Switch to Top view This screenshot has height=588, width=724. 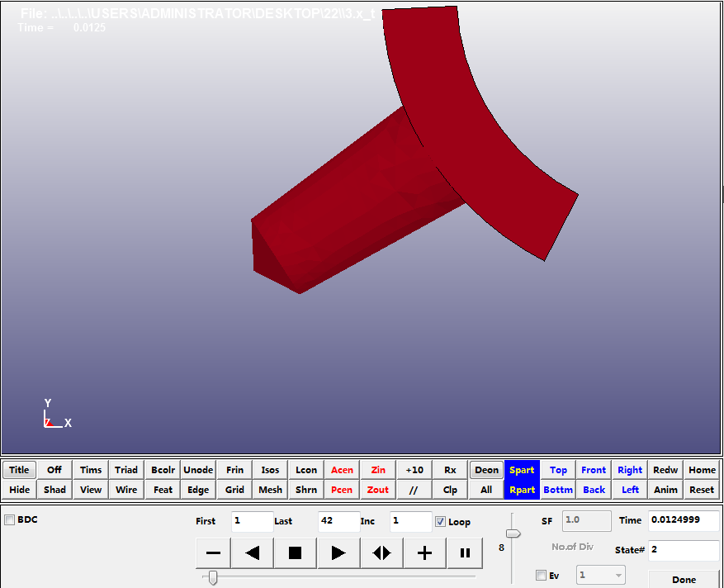(x=558, y=470)
